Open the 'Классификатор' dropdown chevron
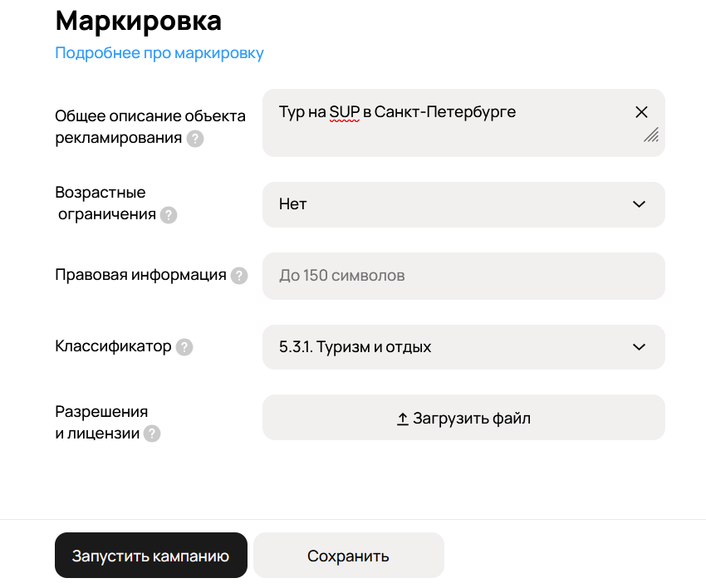 [x=639, y=347]
